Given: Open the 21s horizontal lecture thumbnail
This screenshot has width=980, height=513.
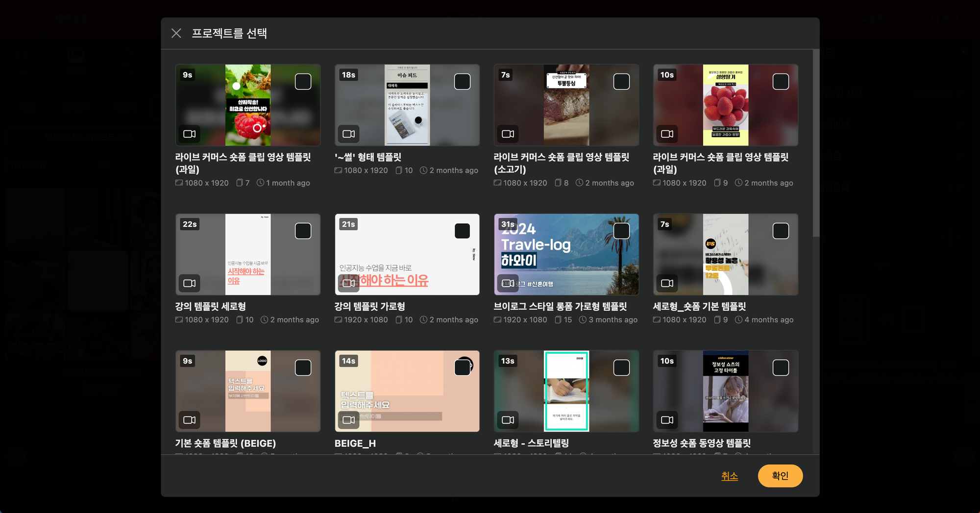Looking at the screenshot, I should [407, 254].
